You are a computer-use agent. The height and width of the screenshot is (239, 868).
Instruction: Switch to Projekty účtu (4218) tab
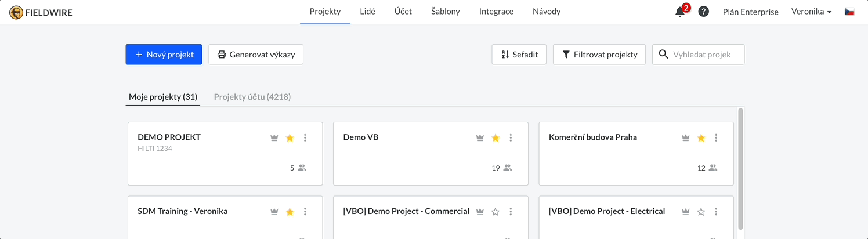[x=252, y=97]
